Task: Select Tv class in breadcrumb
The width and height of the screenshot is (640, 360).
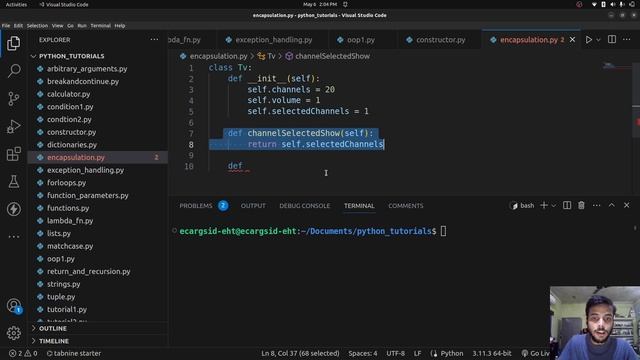Action: pos(267,56)
